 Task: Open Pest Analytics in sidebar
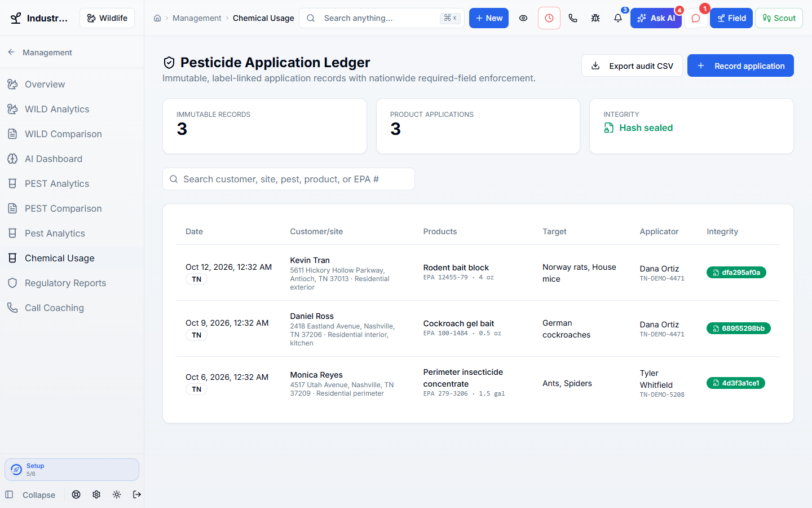coord(72,233)
